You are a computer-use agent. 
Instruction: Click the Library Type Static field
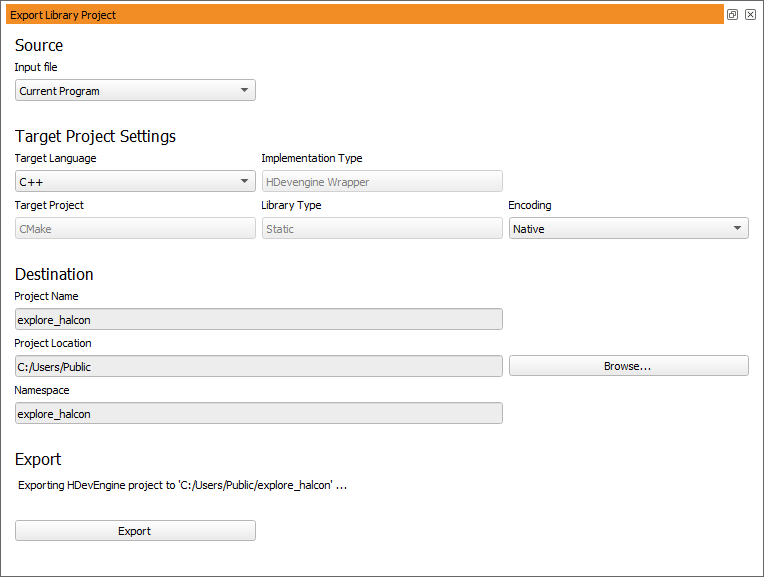(381, 229)
